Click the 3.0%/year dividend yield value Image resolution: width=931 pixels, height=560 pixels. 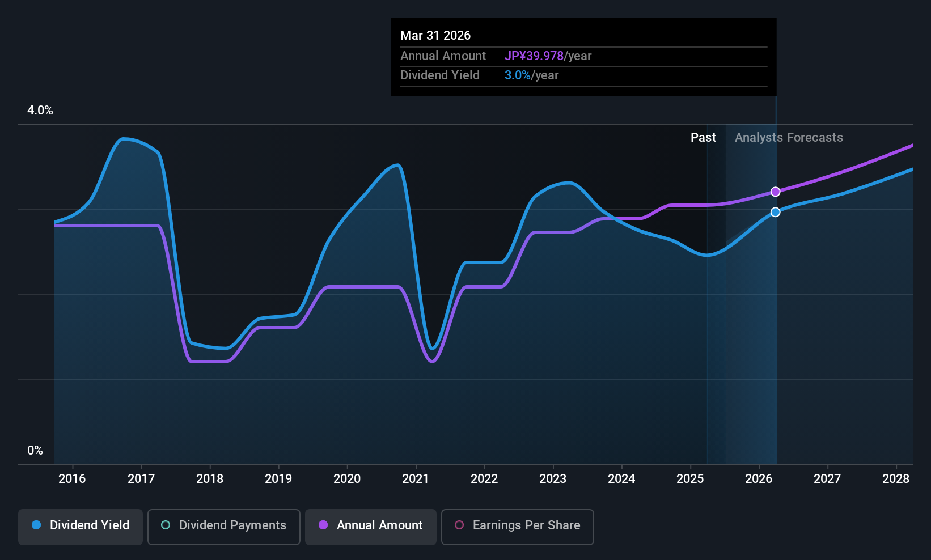point(532,75)
